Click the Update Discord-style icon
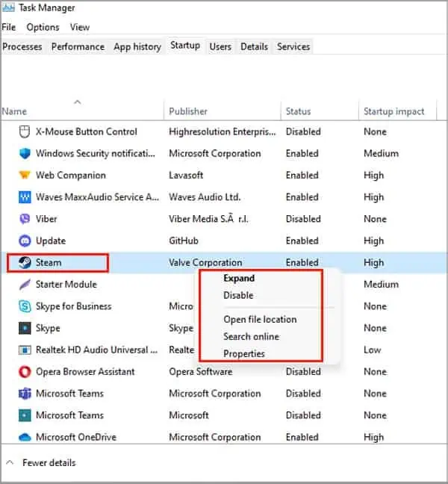 point(25,241)
